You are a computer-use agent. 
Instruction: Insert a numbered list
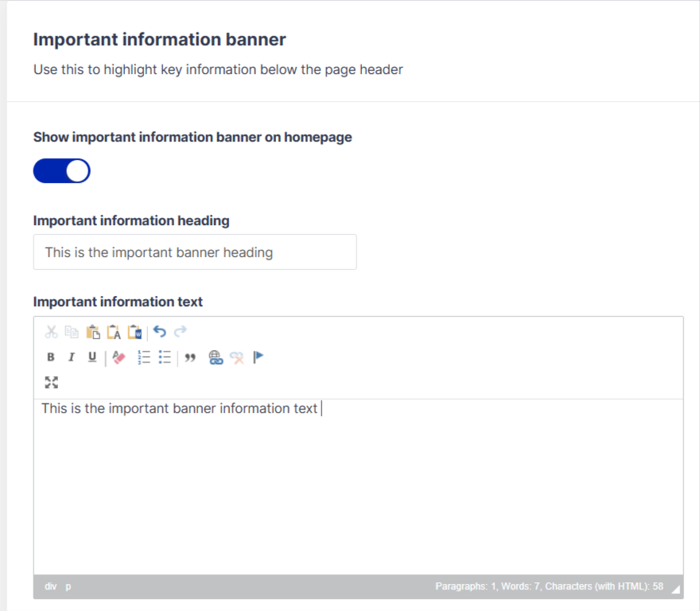pos(144,357)
